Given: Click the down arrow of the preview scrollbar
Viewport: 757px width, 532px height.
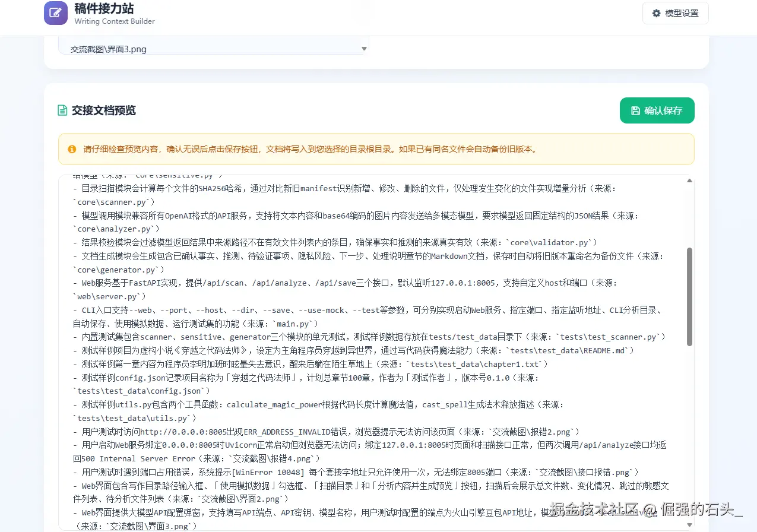Looking at the screenshot, I should (x=689, y=525).
